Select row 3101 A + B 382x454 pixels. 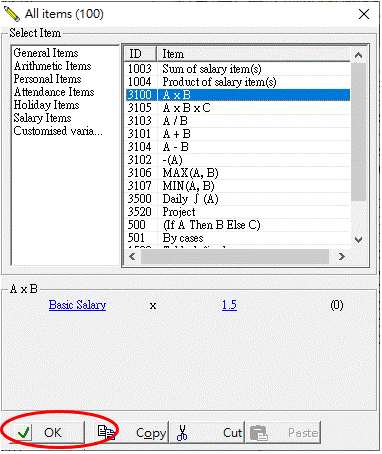(x=238, y=134)
